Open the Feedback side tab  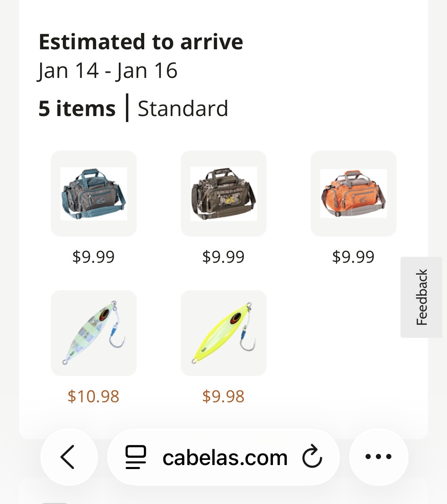pos(422,297)
